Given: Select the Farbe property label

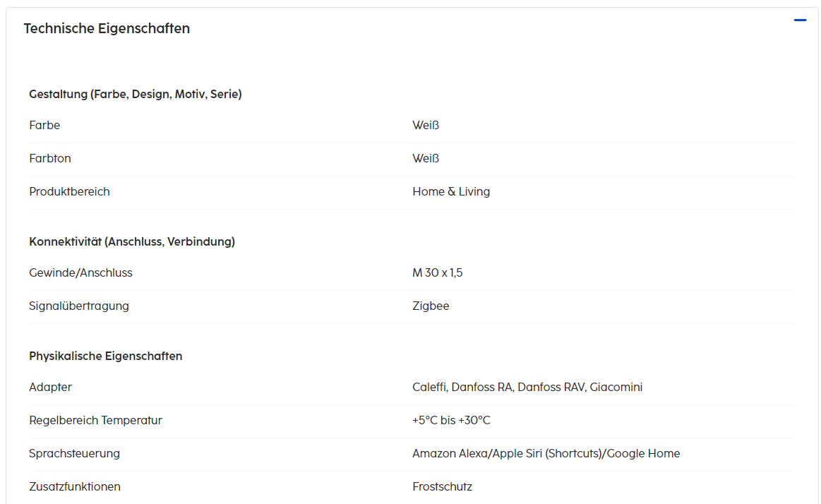Looking at the screenshot, I should pos(44,126).
